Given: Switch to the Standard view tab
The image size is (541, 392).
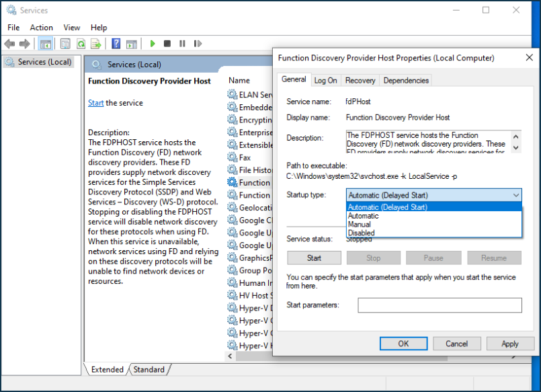Looking at the screenshot, I should tap(149, 370).
